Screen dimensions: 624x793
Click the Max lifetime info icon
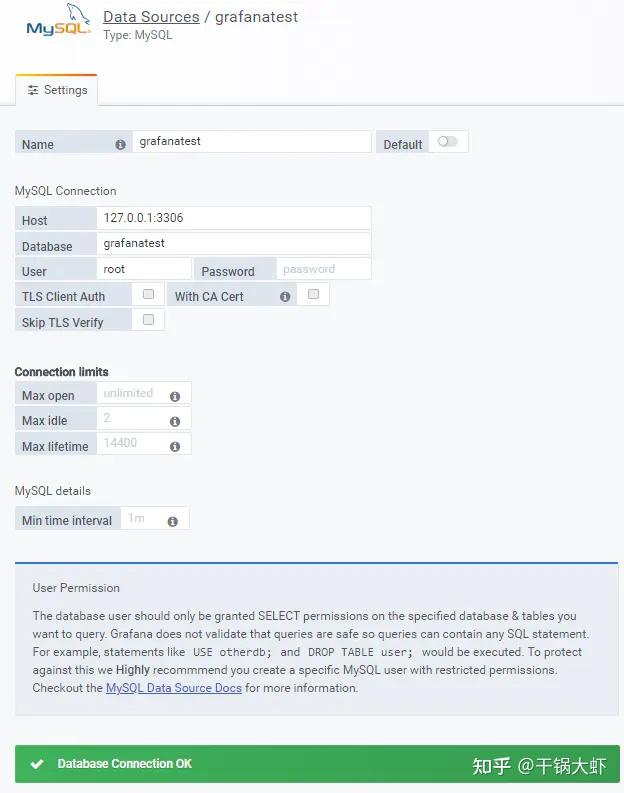point(175,447)
